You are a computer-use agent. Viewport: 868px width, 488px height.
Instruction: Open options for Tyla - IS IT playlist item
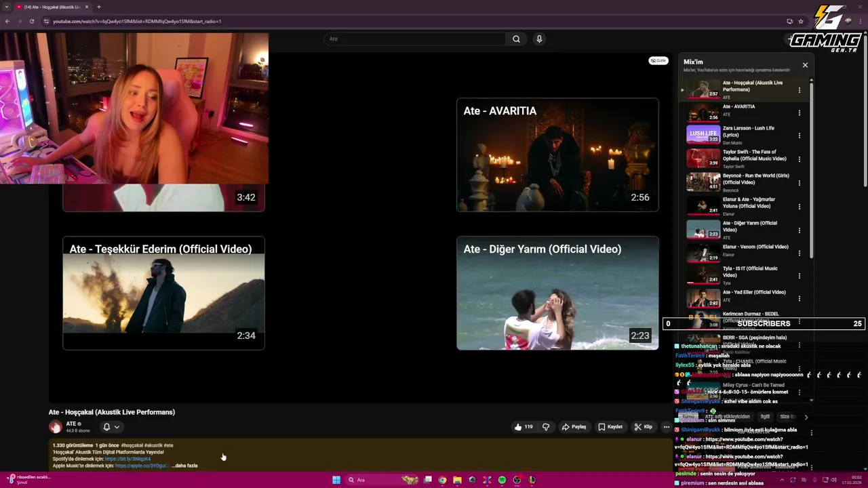(x=799, y=276)
